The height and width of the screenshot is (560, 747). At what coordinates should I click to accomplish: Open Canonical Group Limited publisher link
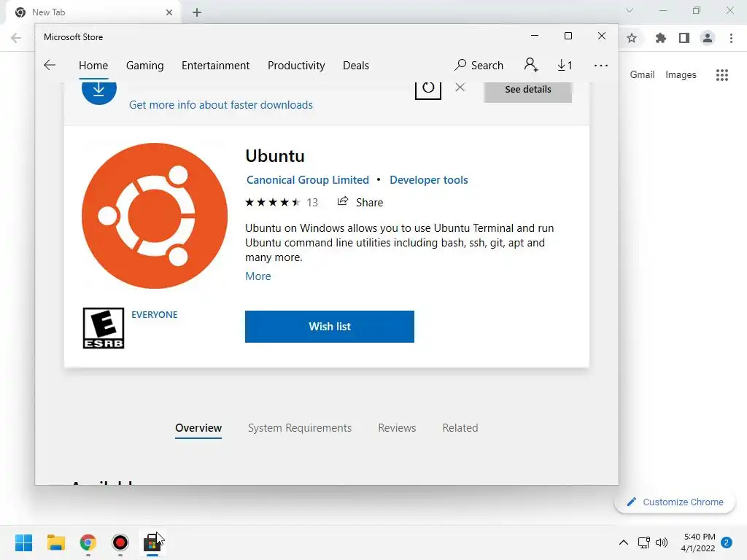coord(308,180)
